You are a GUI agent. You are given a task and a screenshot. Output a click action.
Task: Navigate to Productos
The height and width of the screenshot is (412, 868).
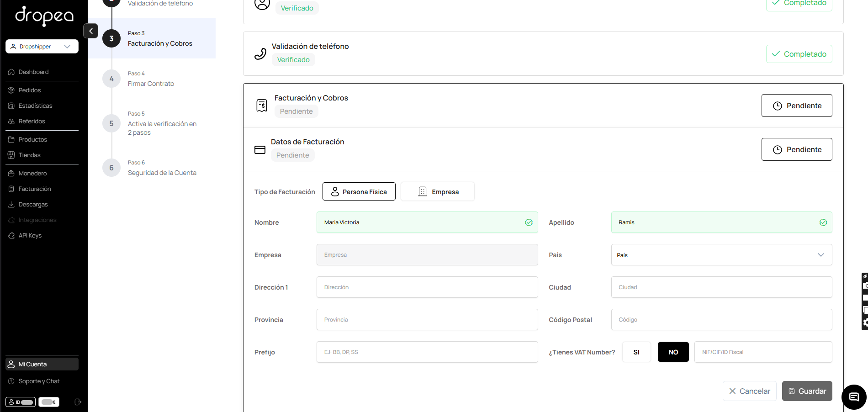coord(32,140)
